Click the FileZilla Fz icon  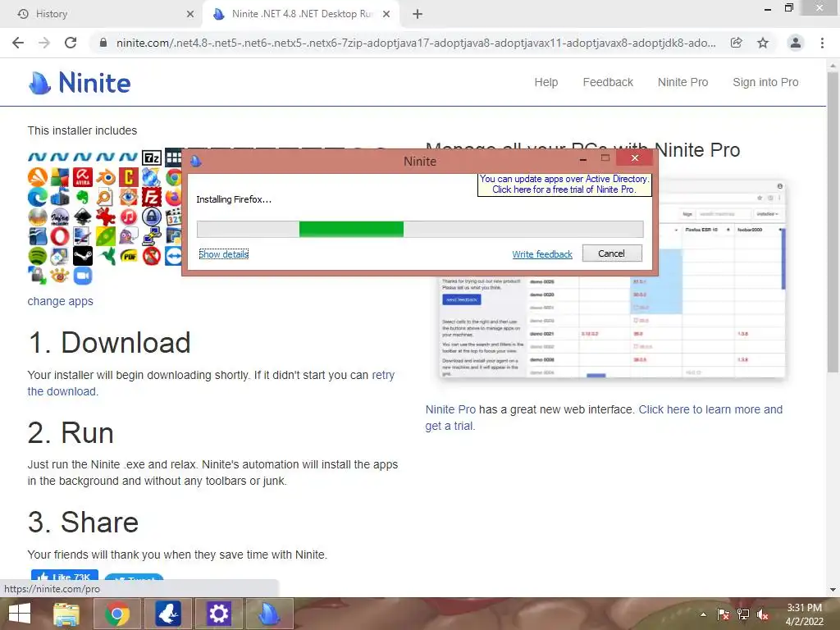coord(152,197)
